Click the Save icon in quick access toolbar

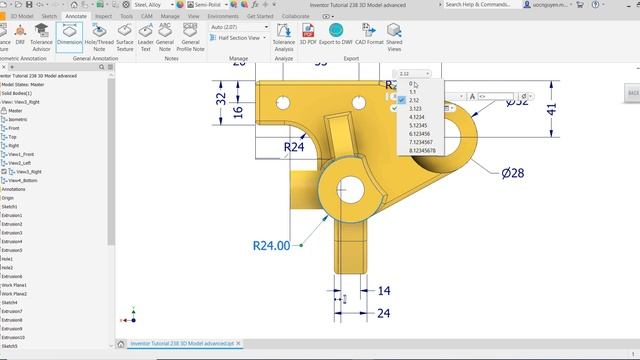pyautogui.click(x=29, y=4)
